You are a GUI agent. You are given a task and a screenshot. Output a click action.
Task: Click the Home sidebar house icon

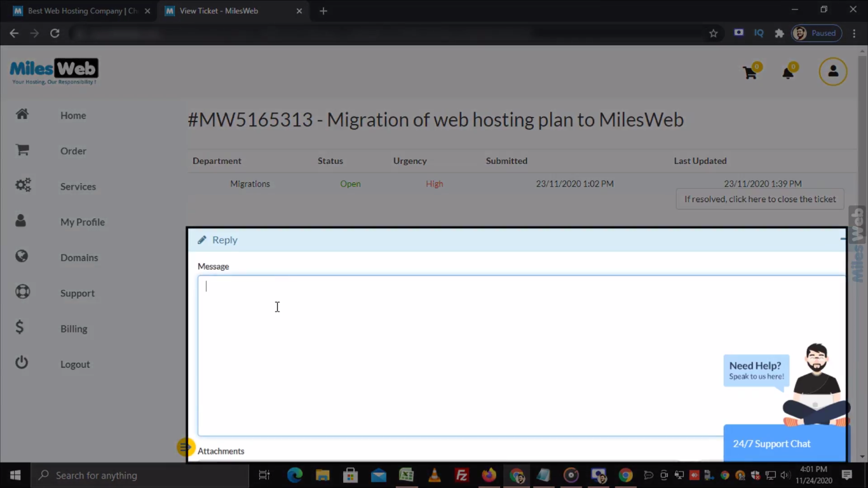click(x=22, y=114)
